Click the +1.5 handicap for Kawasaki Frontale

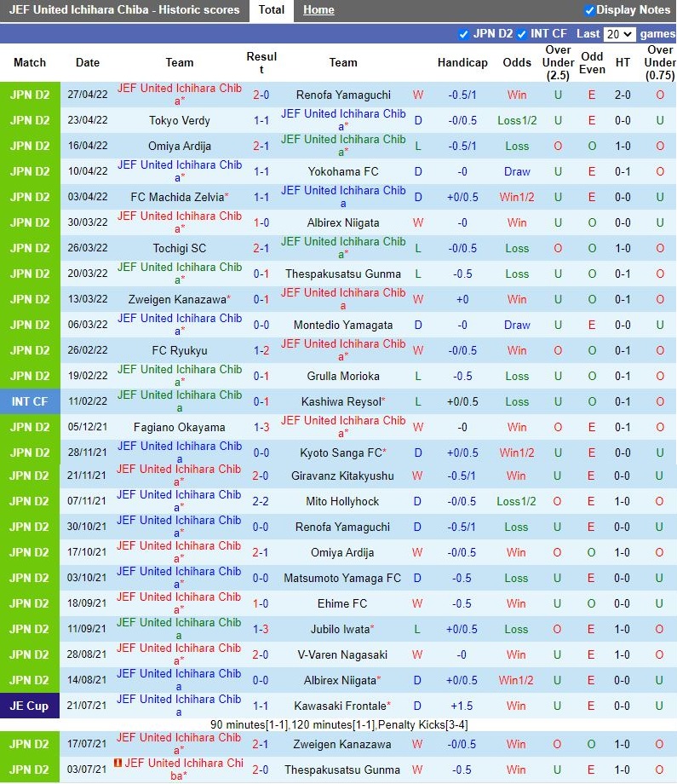[462, 706]
